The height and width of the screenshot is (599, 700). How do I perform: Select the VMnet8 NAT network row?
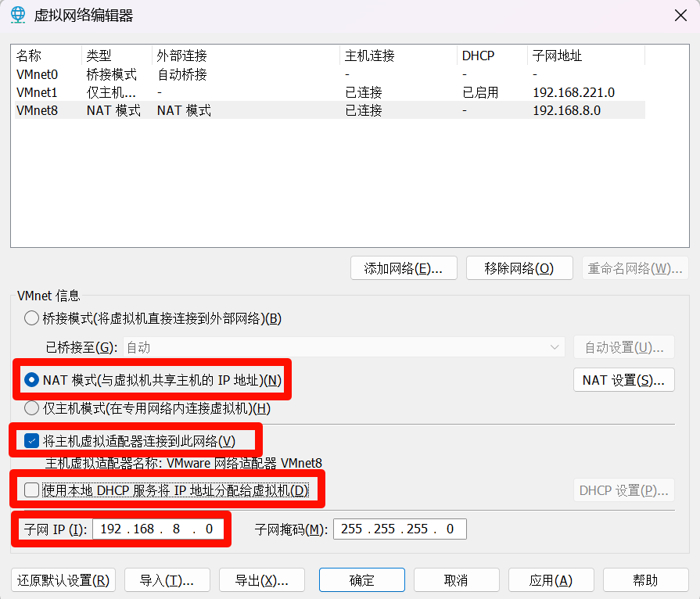click(37, 110)
